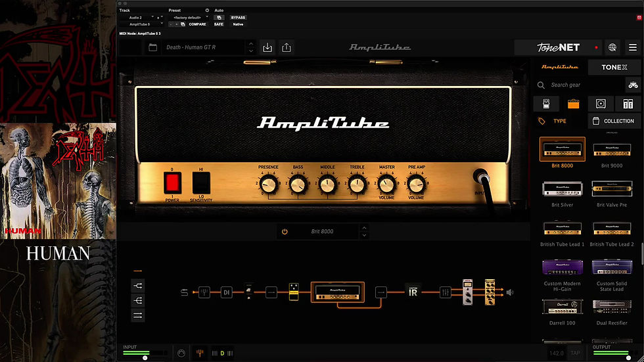Open the MIDI connector settings icon
Image resolution: width=644 pixels, height=362 pixels.
pyautogui.click(x=181, y=353)
